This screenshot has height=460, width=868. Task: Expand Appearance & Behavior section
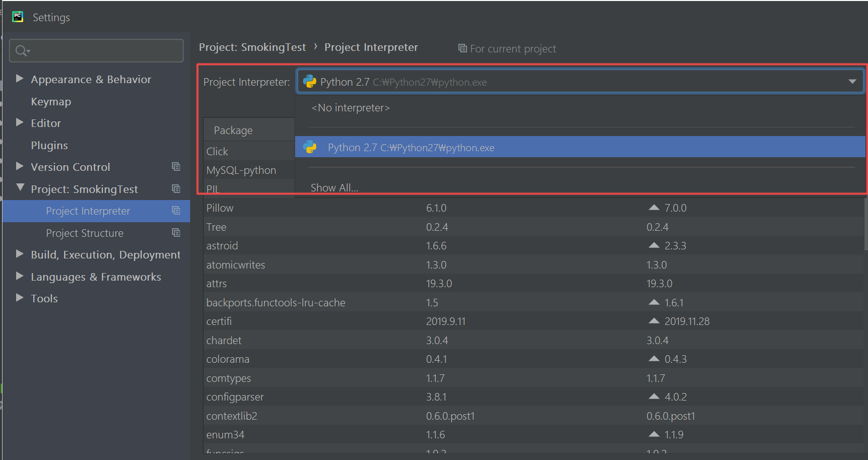click(20, 78)
